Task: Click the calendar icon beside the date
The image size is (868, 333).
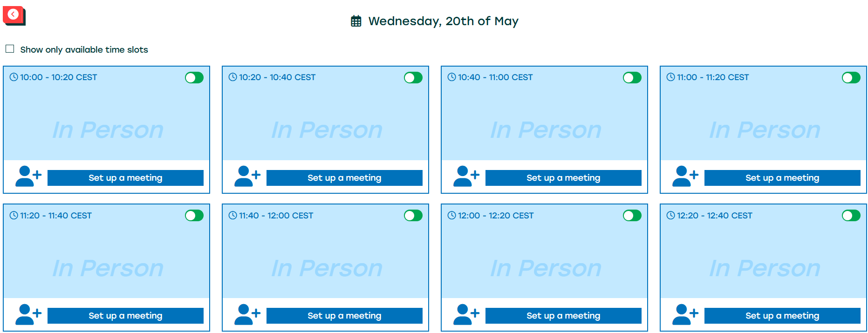Action: coord(356,21)
